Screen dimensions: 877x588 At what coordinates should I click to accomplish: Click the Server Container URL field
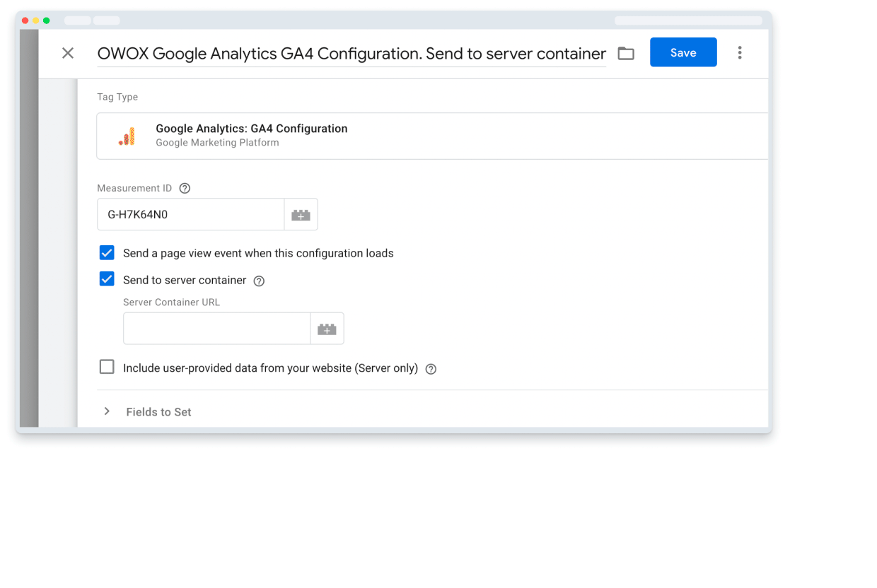pyautogui.click(x=216, y=329)
